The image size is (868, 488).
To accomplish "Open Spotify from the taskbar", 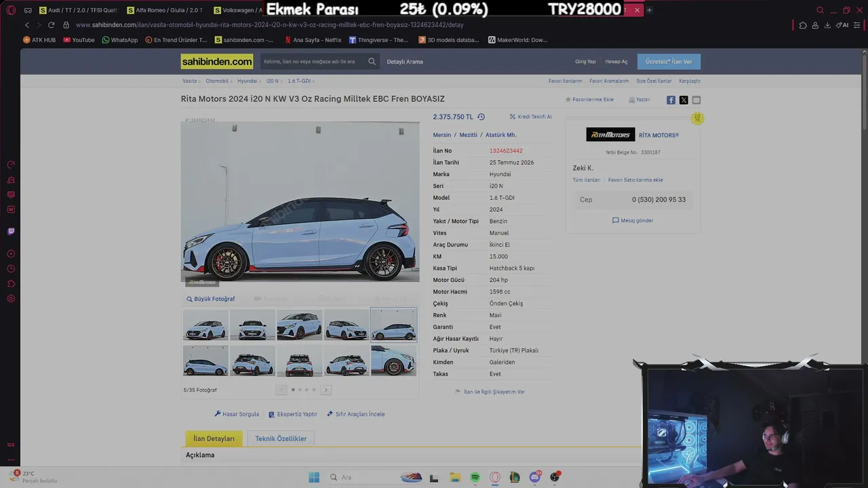I will (475, 477).
